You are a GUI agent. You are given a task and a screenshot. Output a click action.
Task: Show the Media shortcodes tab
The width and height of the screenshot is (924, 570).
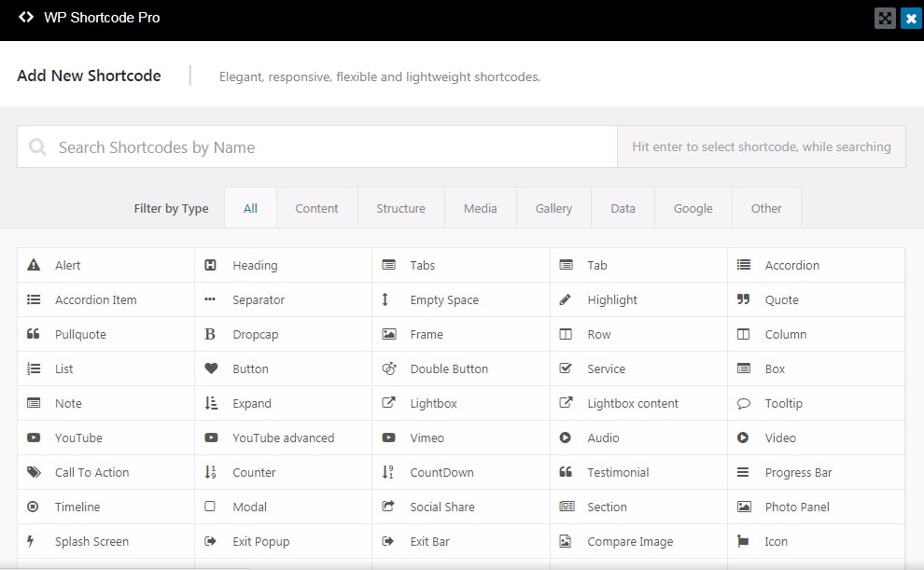pos(480,208)
